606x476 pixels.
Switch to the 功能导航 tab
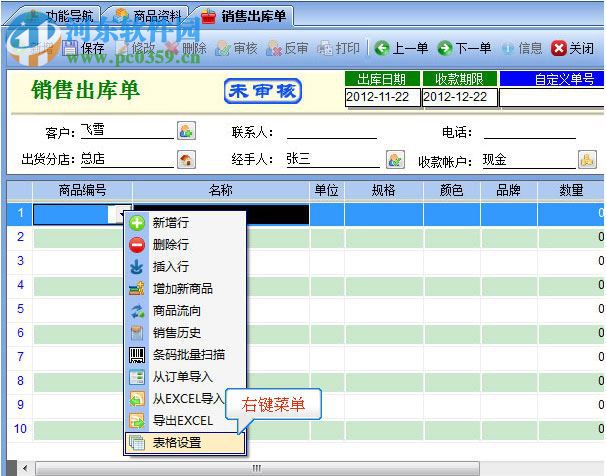click(58, 16)
